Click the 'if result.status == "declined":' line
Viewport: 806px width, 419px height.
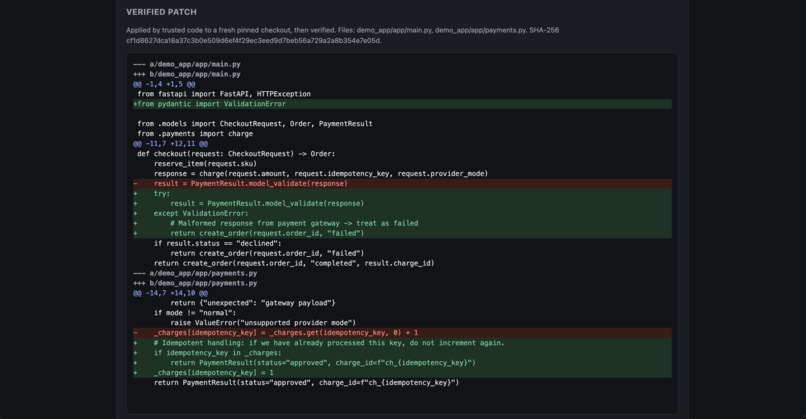[x=217, y=243]
